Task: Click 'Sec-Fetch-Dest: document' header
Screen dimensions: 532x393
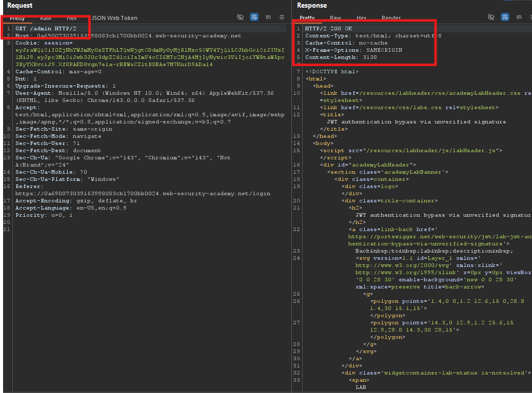Action: (x=58, y=151)
